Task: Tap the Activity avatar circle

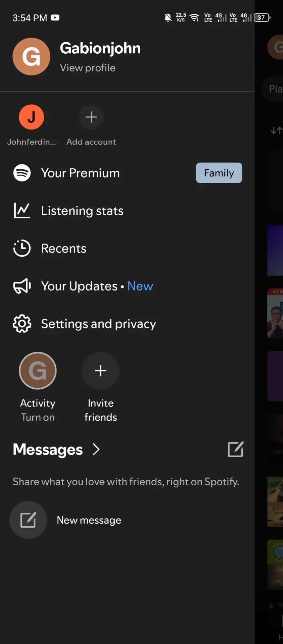Action: click(x=38, y=371)
